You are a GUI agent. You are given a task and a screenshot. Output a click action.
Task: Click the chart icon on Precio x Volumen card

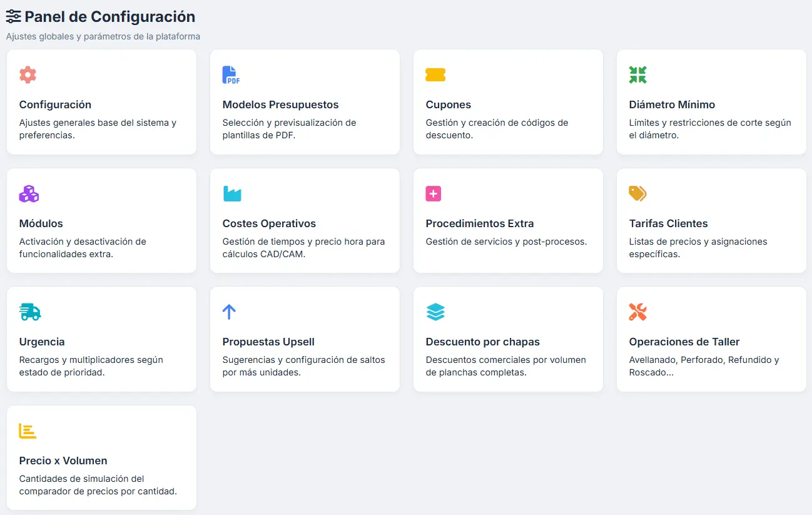pyautogui.click(x=28, y=431)
